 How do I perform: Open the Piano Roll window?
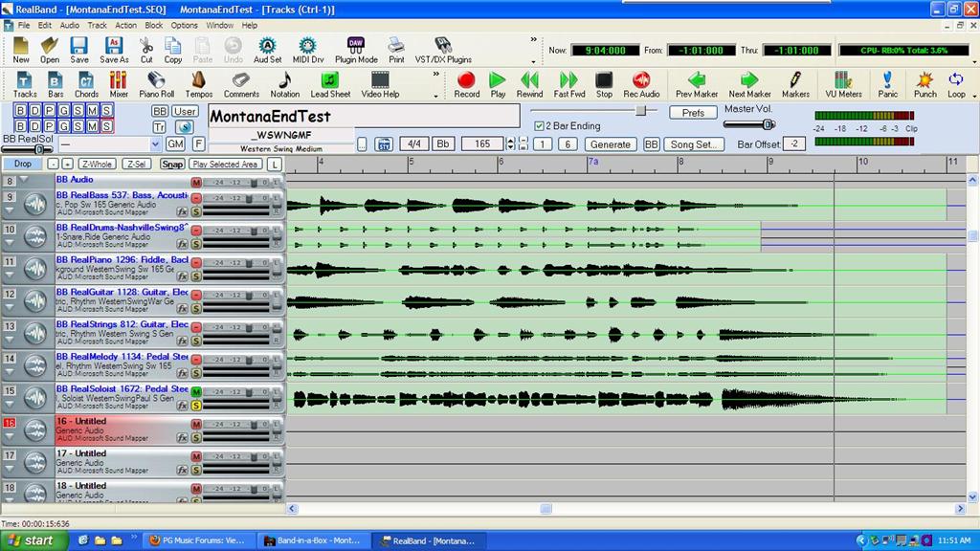156,84
